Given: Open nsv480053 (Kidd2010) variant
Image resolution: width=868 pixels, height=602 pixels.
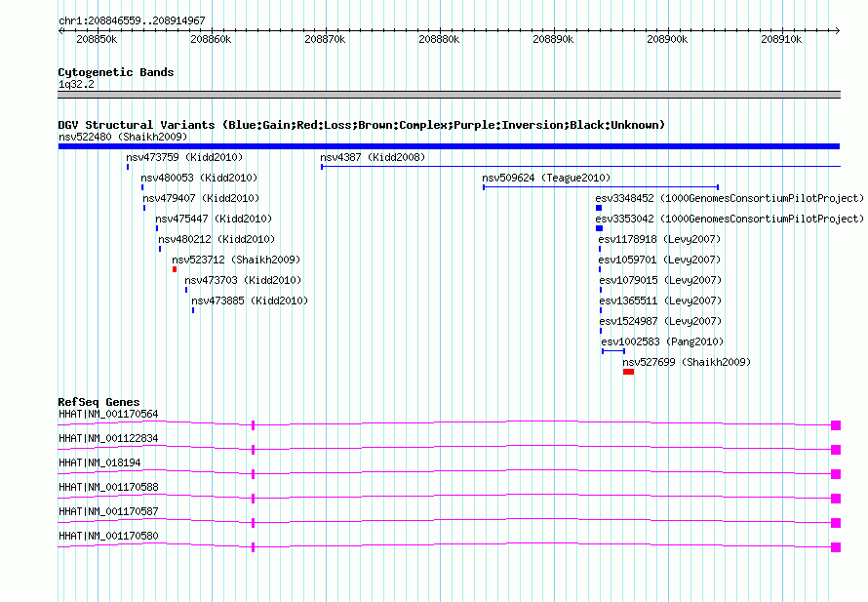Looking at the screenshot, I should coord(199,178).
